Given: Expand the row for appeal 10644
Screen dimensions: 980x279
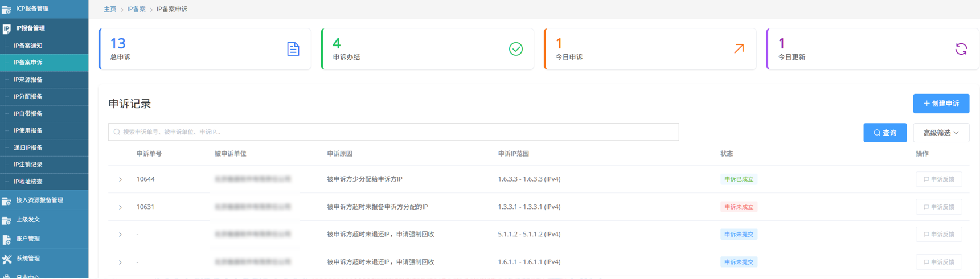Looking at the screenshot, I should 120,179.
